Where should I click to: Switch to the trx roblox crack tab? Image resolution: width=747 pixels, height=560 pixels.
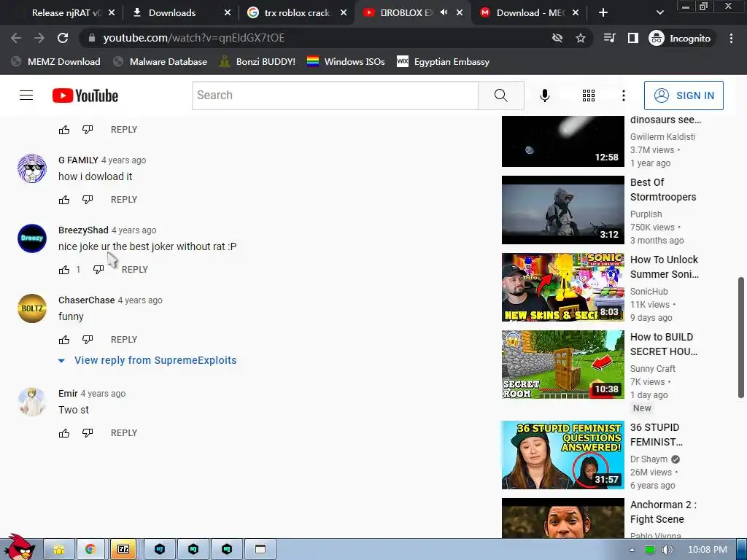(x=297, y=13)
